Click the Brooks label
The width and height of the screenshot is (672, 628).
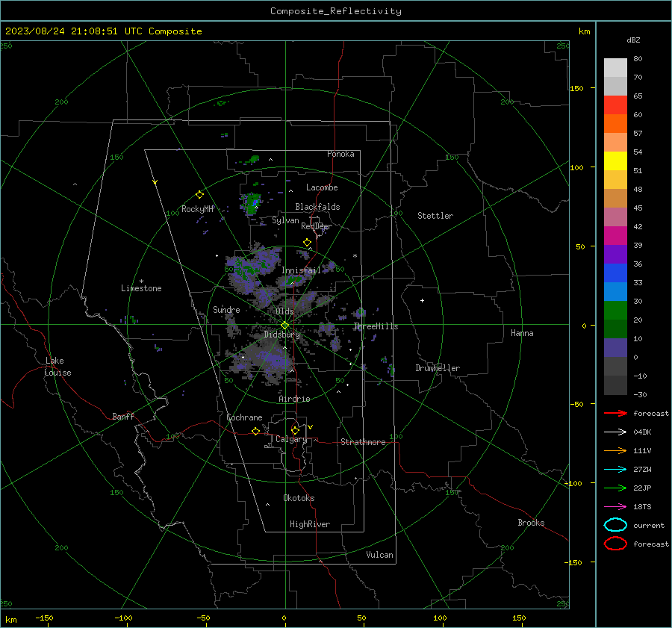pos(531,523)
